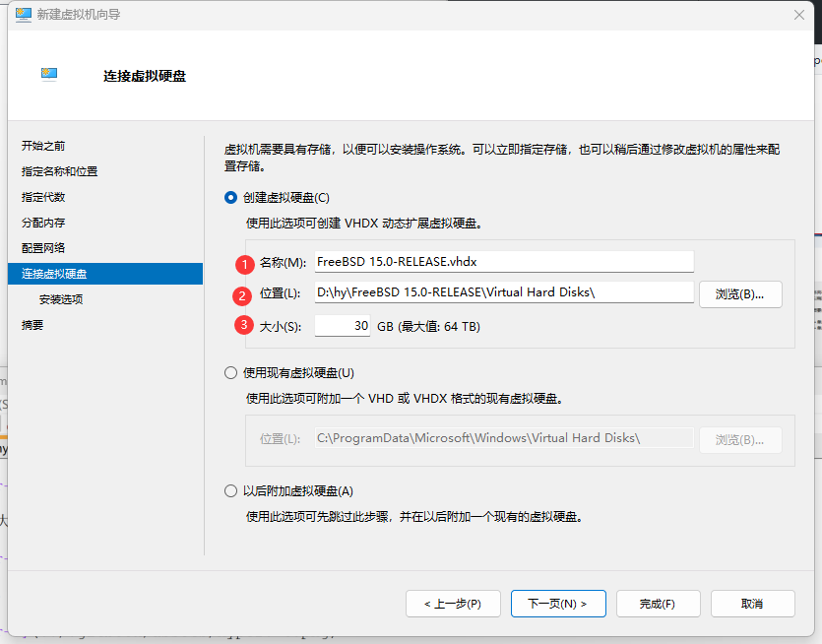Click the virtual machine icon beside 连接虚拟硬盘 heading
Image resolution: width=822 pixels, height=644 pixels.
[49, 75]
